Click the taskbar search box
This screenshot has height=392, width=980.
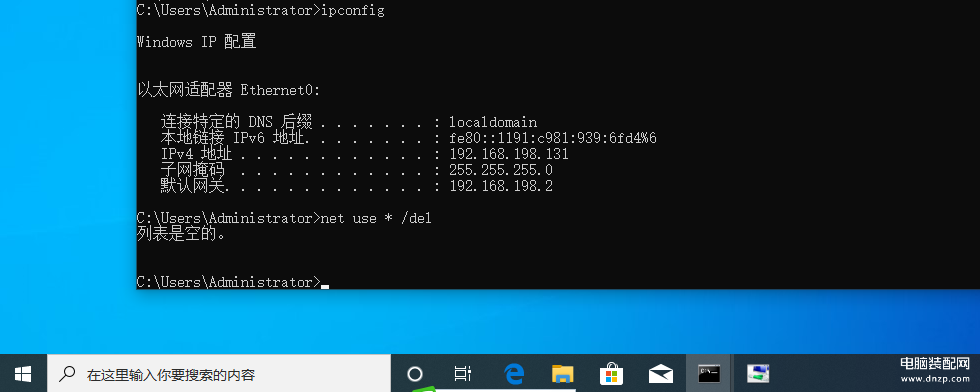(x=219, y=374)
